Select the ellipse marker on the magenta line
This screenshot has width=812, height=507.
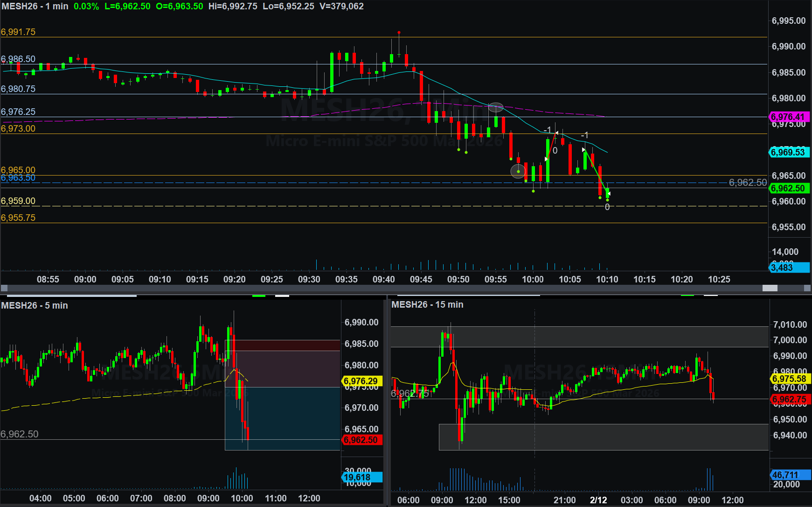pos(495,107)
